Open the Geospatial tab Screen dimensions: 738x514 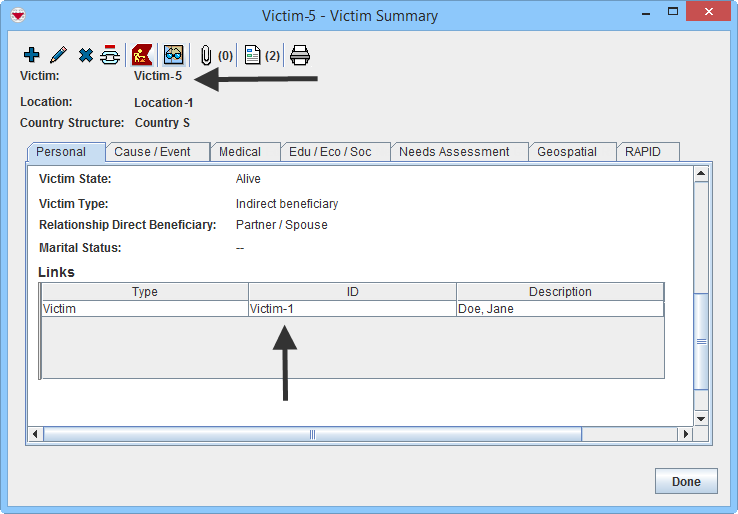tap(567, 152)
